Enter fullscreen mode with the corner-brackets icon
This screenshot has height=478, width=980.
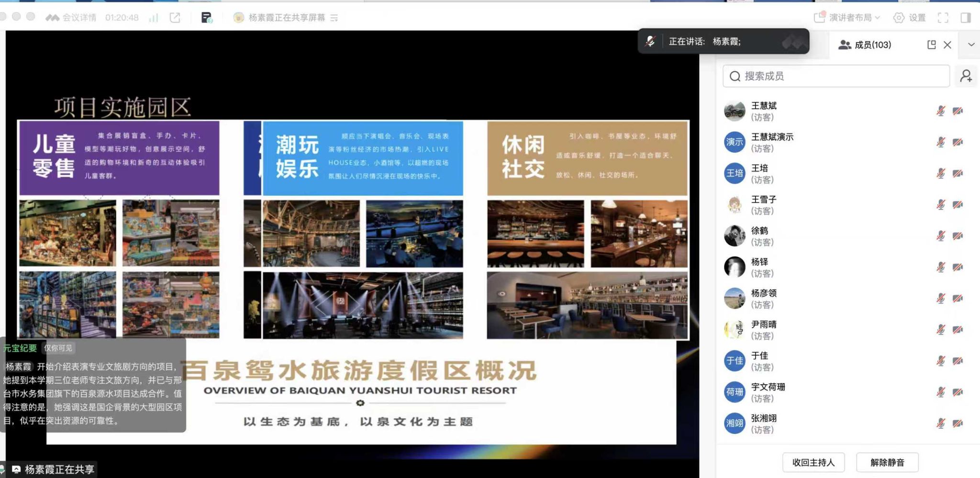pyautogui.click(x=943, y=18)
